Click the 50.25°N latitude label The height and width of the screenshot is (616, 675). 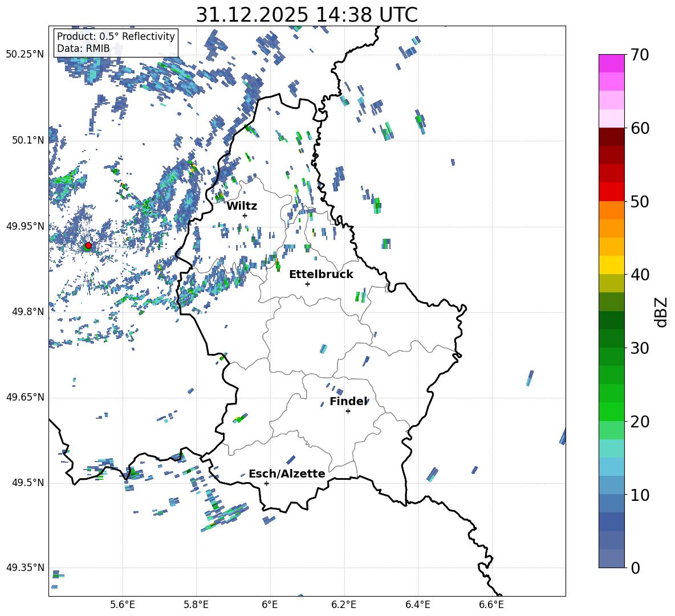pos(25,54)
